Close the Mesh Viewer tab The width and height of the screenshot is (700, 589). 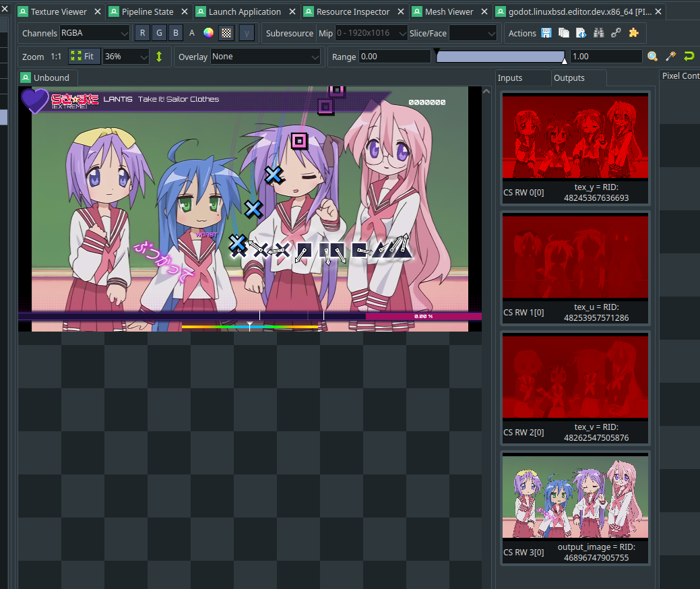tap(485, 11)
